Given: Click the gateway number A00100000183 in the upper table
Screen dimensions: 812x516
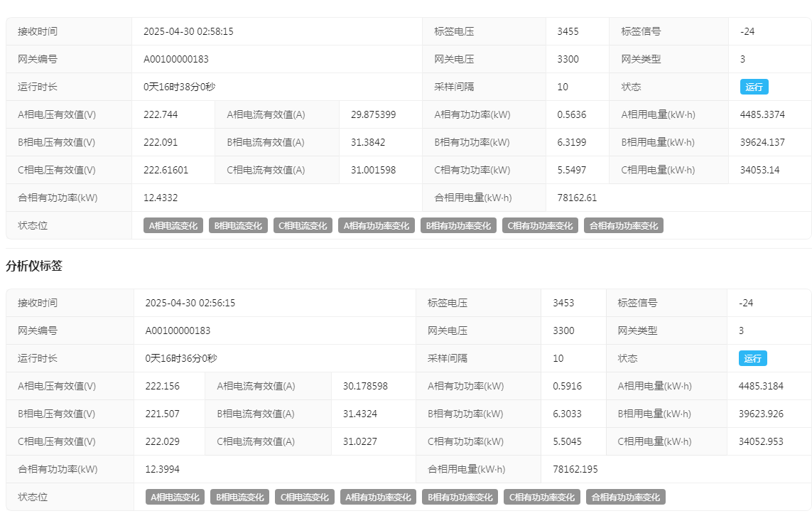Looking at the screenshot, I should coord(176,59).
